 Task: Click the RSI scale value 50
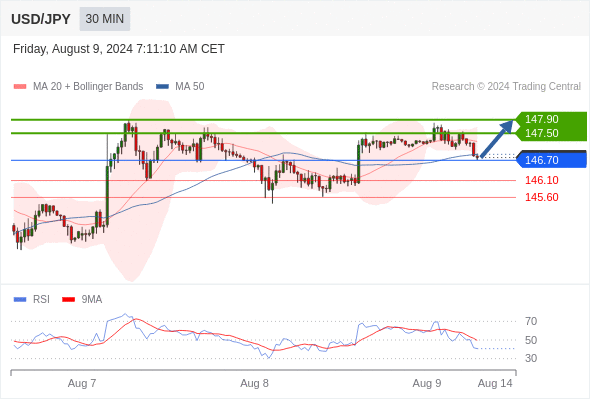531,340
